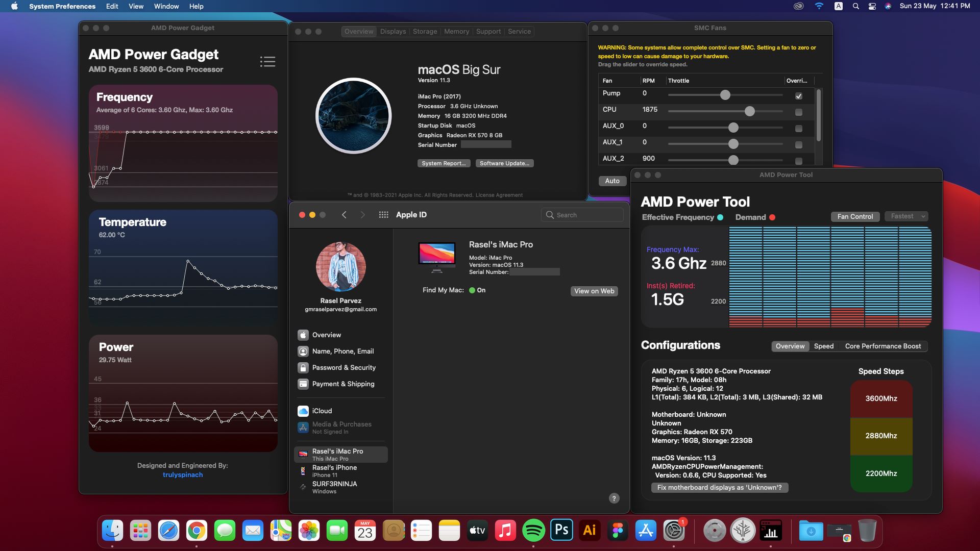Go back with the left chevron arrow

[344, 215]
